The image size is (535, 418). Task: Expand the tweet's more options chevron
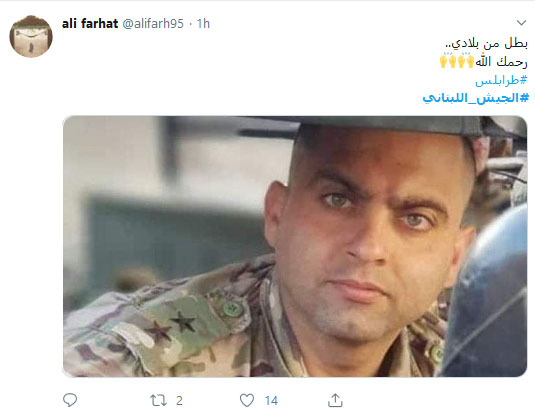pos(521,23)
